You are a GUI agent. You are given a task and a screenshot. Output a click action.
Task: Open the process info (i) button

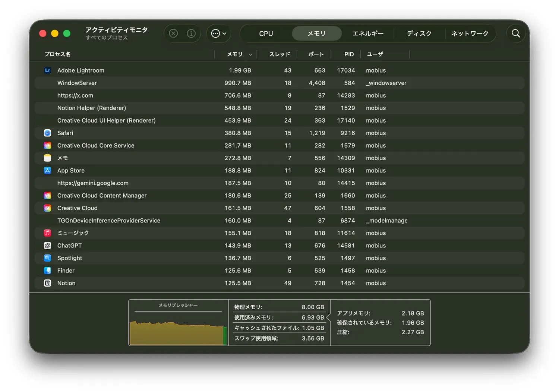click(191, 34)
